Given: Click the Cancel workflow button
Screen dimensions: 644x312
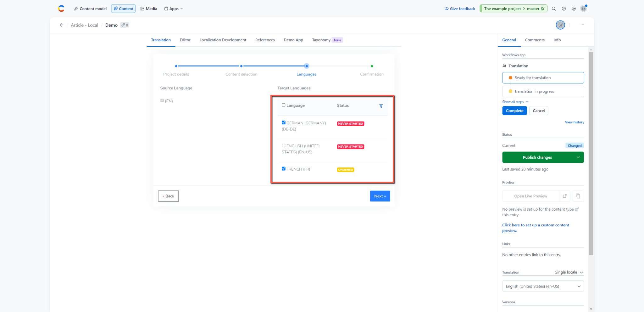Looking at the screenshot, I should tap(539, 111).
